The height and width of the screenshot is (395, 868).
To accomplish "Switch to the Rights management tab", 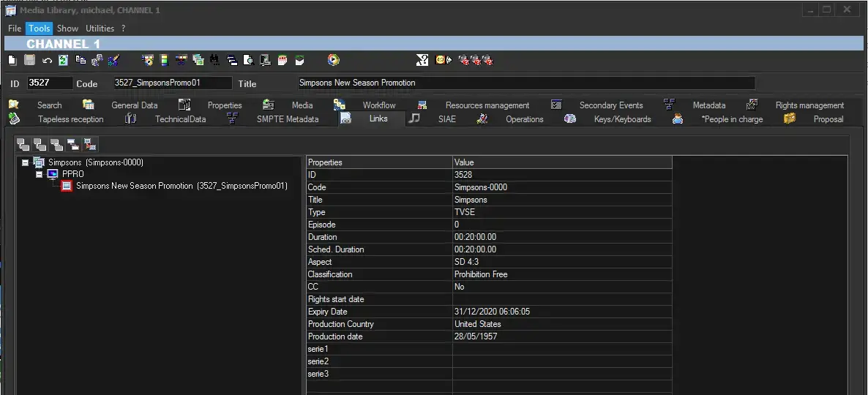I will pyautogui.click(x=809, y=105).
